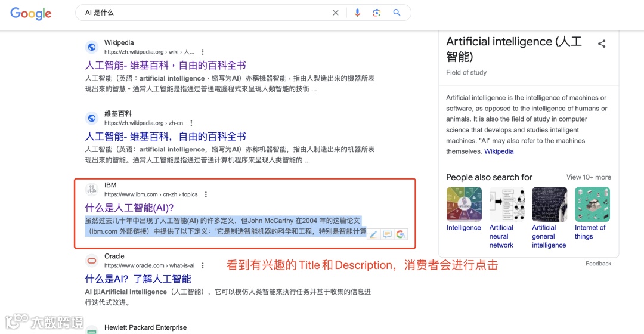Screen dimensions: 644x334
Task: Start voice search with the microphone icon
Action: [357, 13]
